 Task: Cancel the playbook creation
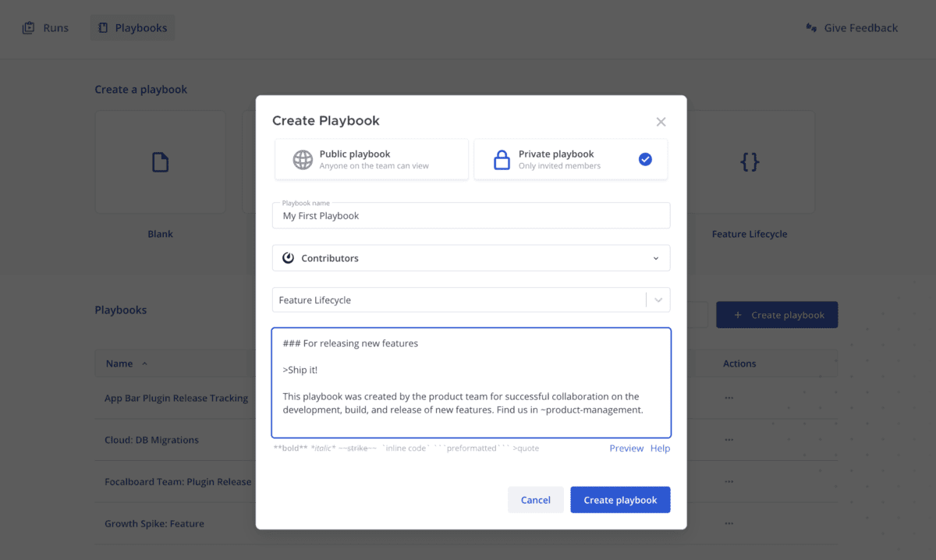click(x=535, y=499)
